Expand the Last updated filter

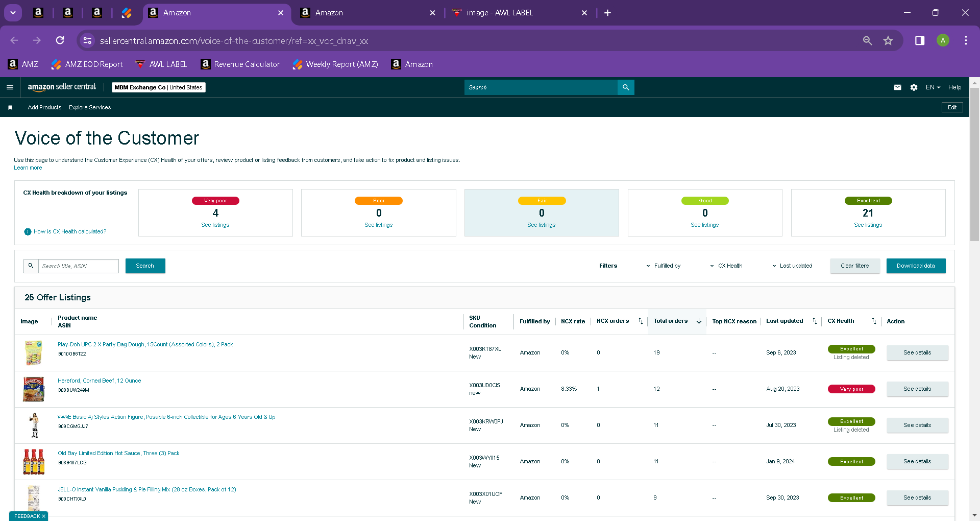pos(792,266)
